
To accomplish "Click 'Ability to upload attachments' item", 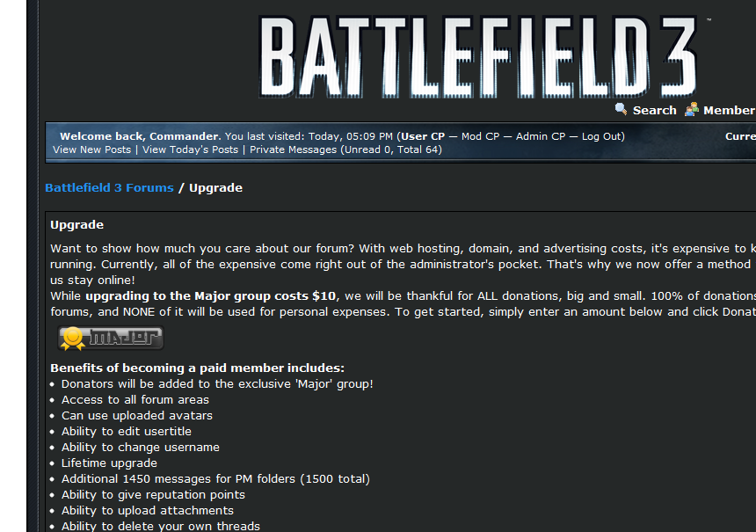I will 148,510.
